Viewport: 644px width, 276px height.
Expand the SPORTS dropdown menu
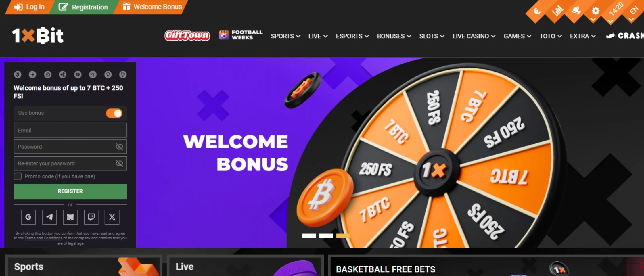[x=285, y=36]
